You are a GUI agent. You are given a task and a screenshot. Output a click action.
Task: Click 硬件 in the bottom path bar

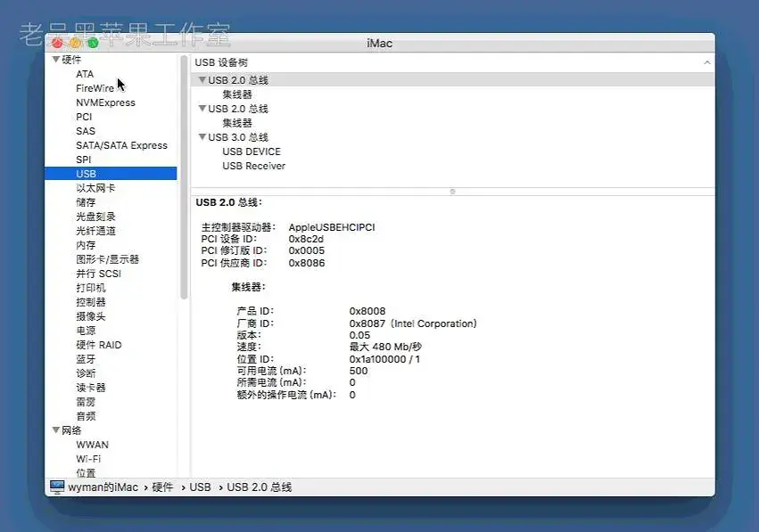[162, 487]
